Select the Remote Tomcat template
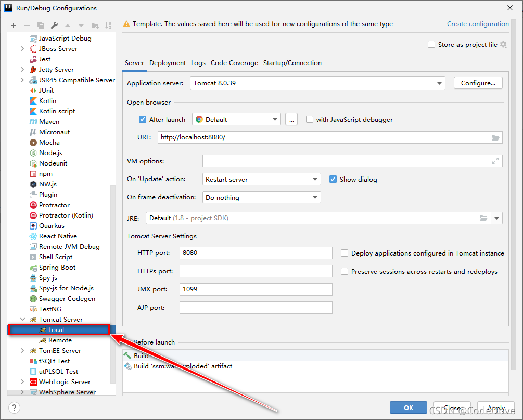The image size is (523, 420). pyautogui.click(x=60, y=340)
